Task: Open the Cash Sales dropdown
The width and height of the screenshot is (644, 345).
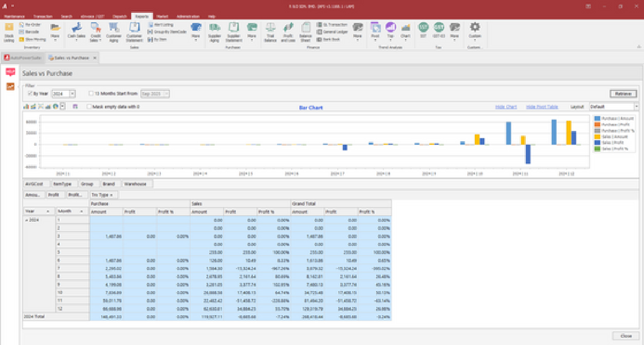Action: click(77, 40)
